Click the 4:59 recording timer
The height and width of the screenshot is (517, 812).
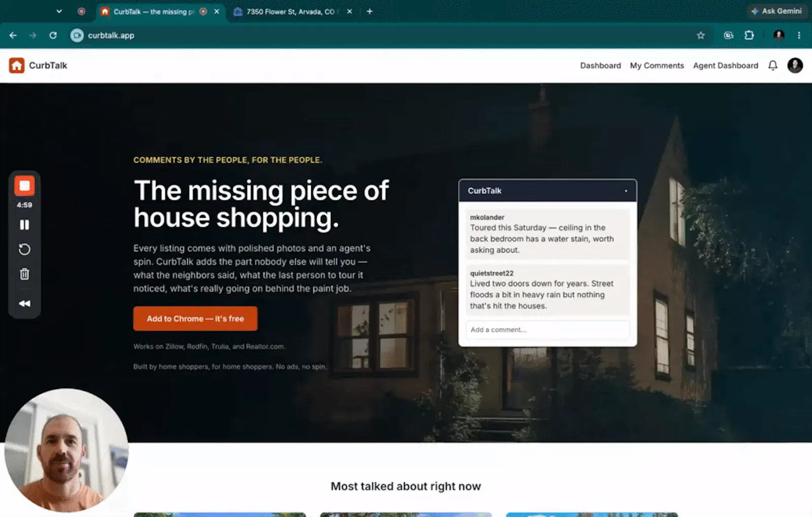coord(24,205)
